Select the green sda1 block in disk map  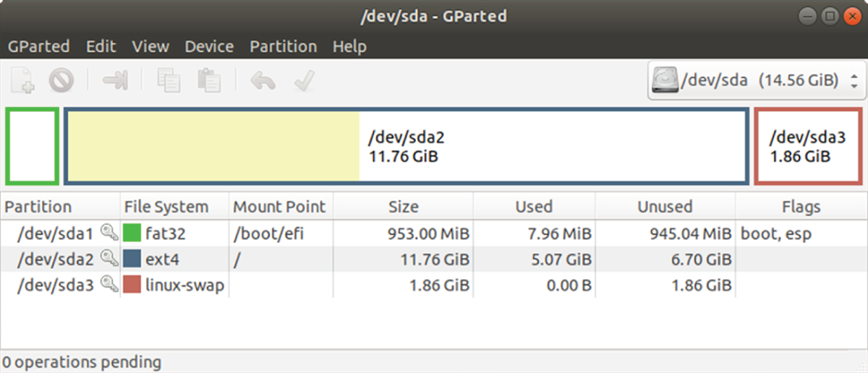point(32,146)
